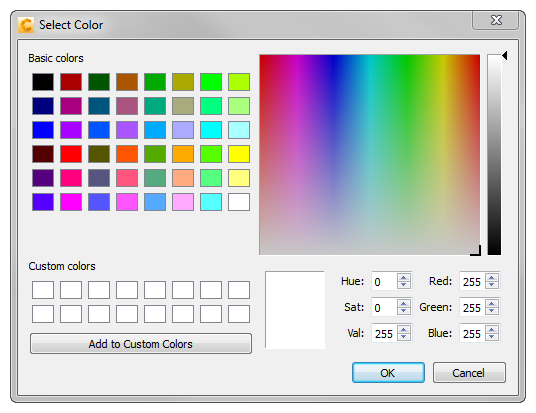
Task: Decrease Val with the down arrow
Action: coord(404,337)
